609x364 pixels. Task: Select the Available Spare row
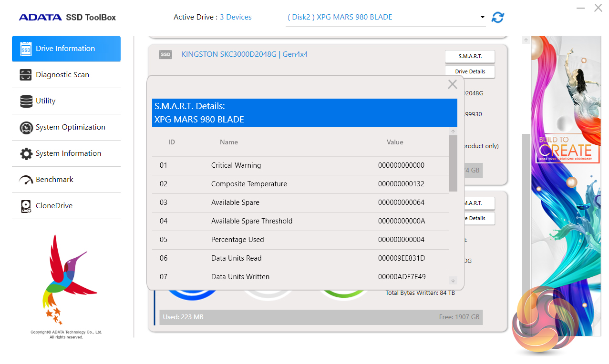coord(300,202)
